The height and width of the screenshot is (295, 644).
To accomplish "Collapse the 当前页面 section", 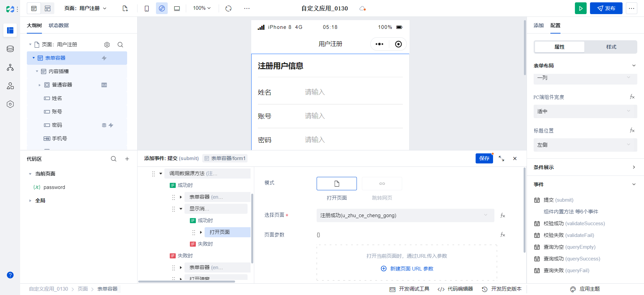I will pos(30,174).
